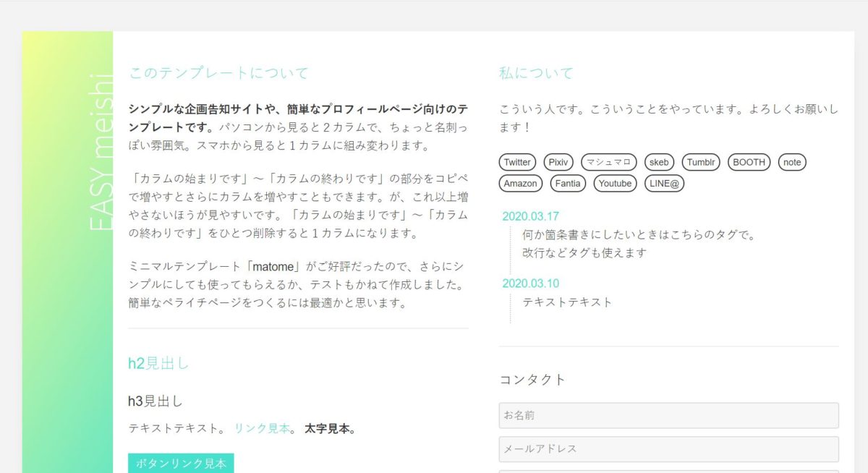Open the note link badge
Viewport: 868px width, 473px height.
tap(792, 162)
